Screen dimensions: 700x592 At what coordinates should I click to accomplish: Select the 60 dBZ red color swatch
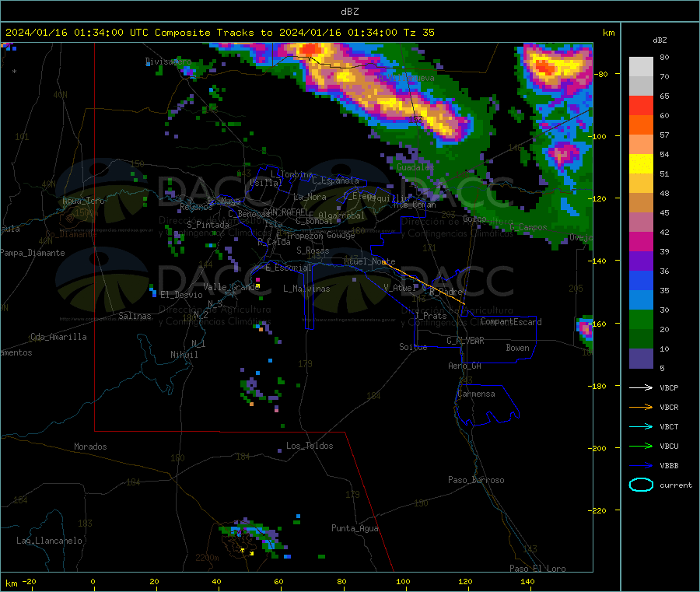641,105
